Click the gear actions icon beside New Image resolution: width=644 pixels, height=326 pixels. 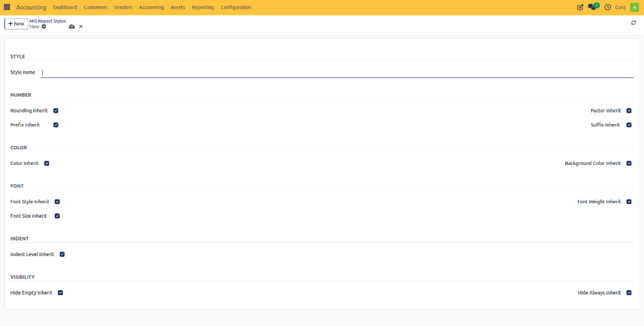point(44,26)
